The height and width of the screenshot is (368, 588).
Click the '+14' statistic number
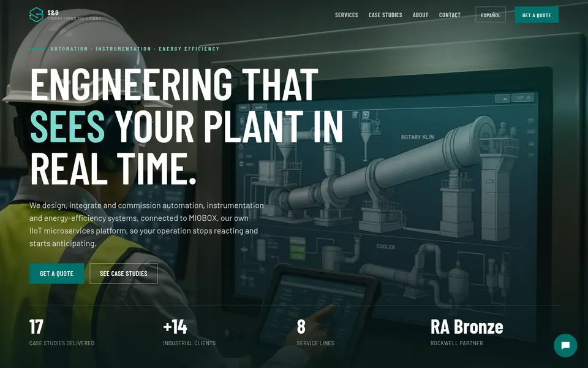point(175,327)
